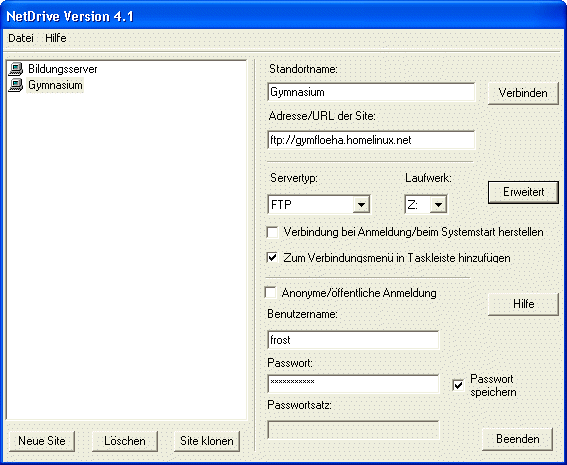567x465 pixels.
Task: Focus the Adresse/URL der Site field
Action: click(371, 140)
